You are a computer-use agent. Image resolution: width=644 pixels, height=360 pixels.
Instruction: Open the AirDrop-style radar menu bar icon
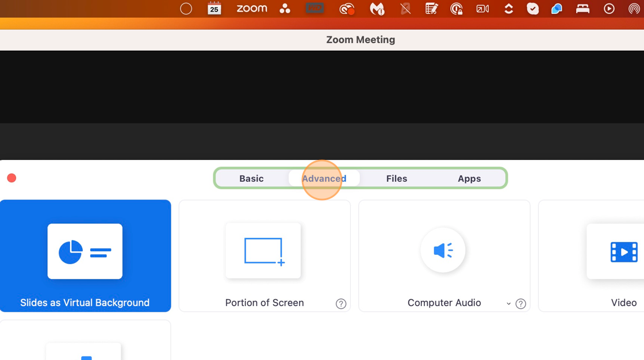point(634,9)
